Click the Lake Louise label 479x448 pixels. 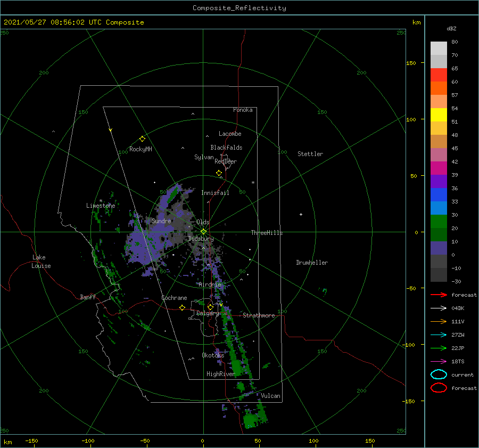pos(41,262)
